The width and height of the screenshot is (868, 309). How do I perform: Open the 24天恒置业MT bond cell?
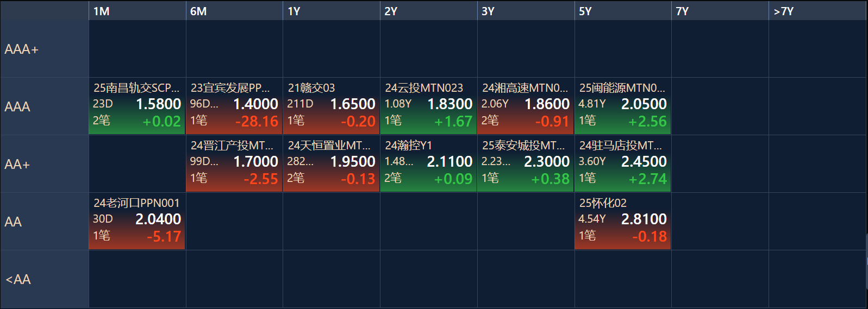pyautogui.click(x=332, y=163)
